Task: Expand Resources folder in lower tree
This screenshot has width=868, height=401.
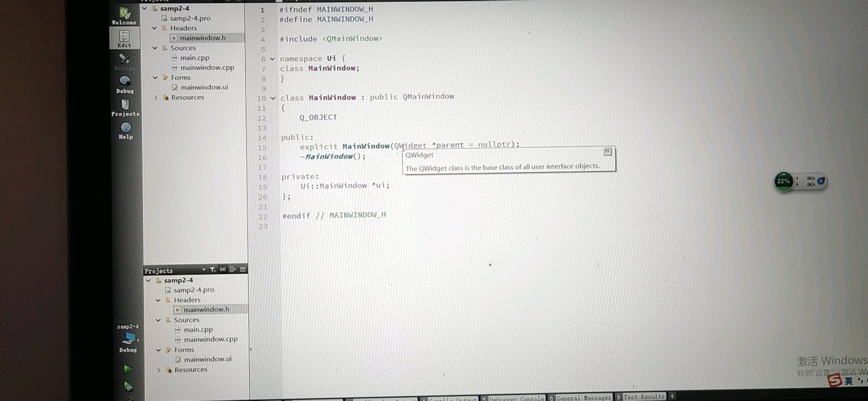Action: click(x=159, y=370)
